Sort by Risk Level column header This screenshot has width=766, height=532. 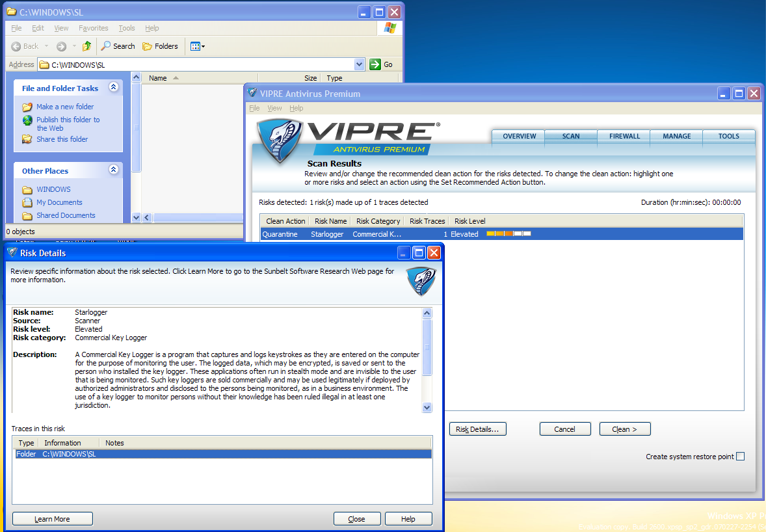pyautogui.click(x=469, y=221)
